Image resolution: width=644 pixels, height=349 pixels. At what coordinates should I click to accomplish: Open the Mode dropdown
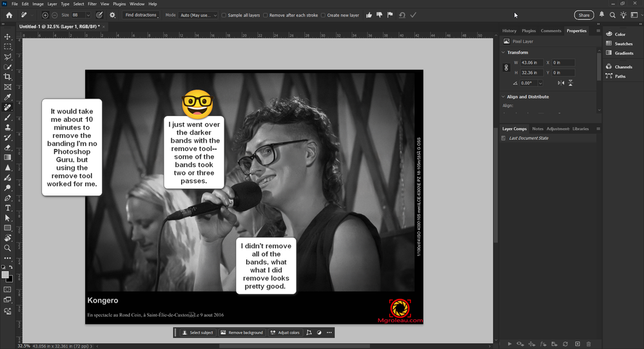pos(198,15)
